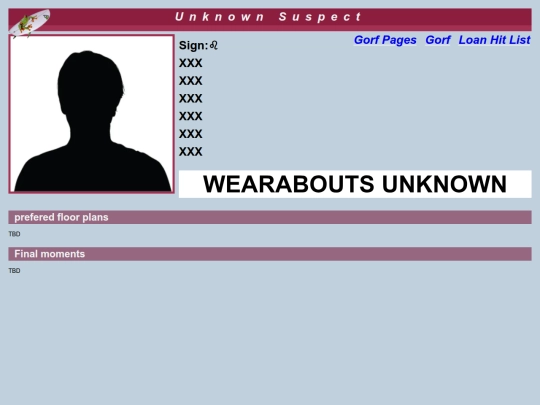Click the suspect silhouette photo

click(x=92, y=114)
